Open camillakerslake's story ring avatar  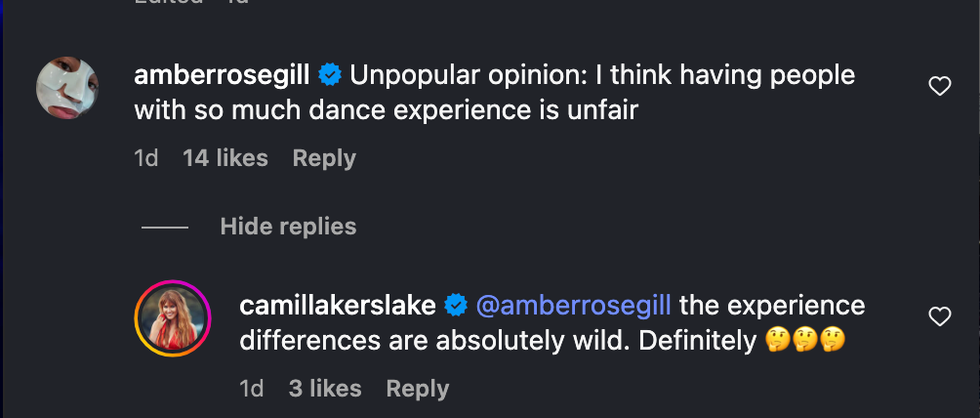tap(173, 319)
